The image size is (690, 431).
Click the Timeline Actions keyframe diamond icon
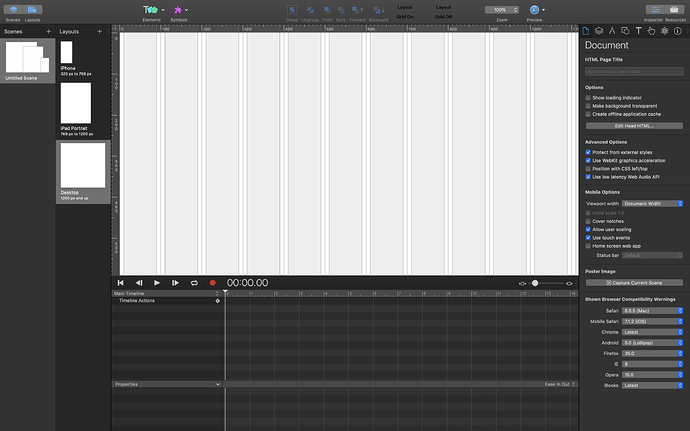(217, 301)
